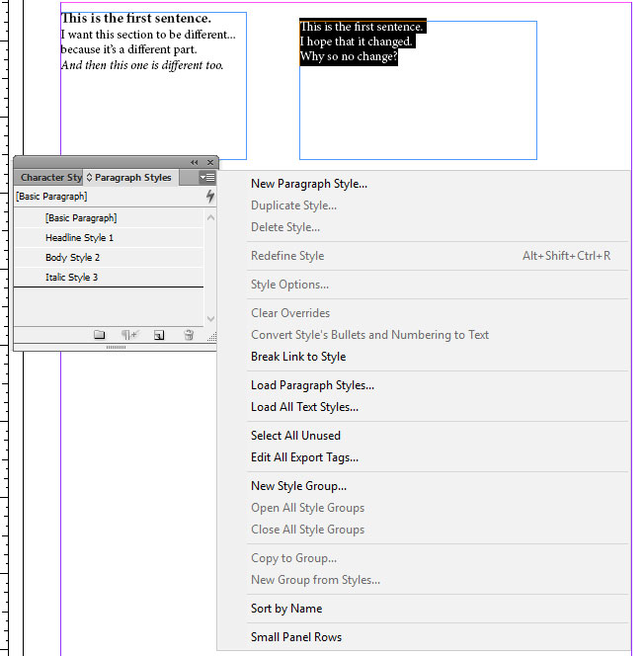The height and width of the screenshot is (656, 644).
Task: Click highlighted 'I hope that it changed.' line
Action: pyautogui.click(x=357, y=41)
